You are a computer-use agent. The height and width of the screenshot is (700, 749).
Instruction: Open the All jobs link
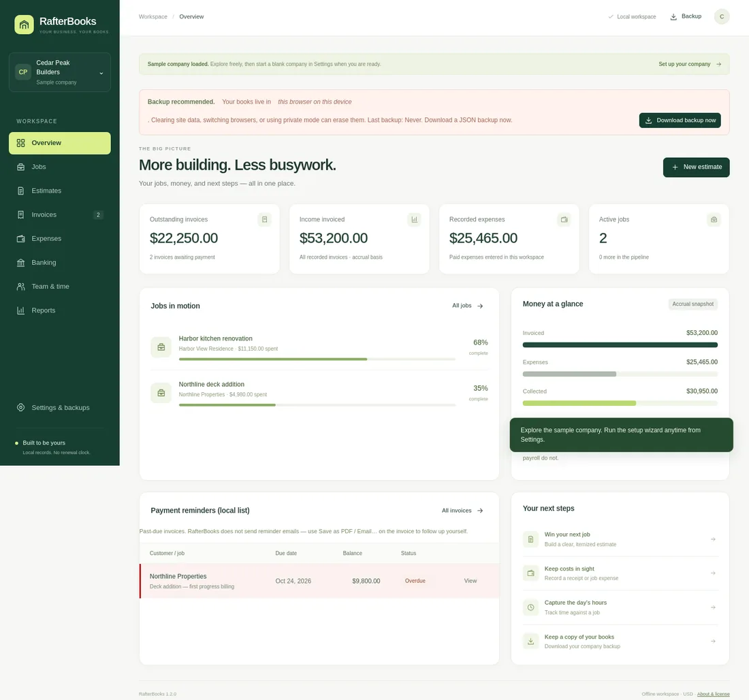coord(468,306)
